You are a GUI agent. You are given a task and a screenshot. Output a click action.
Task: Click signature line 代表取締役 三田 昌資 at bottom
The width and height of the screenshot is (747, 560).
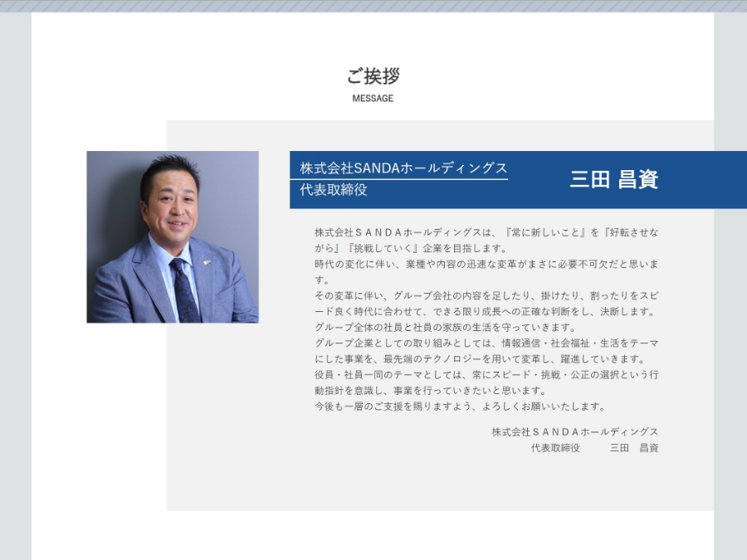click(594, 448)
